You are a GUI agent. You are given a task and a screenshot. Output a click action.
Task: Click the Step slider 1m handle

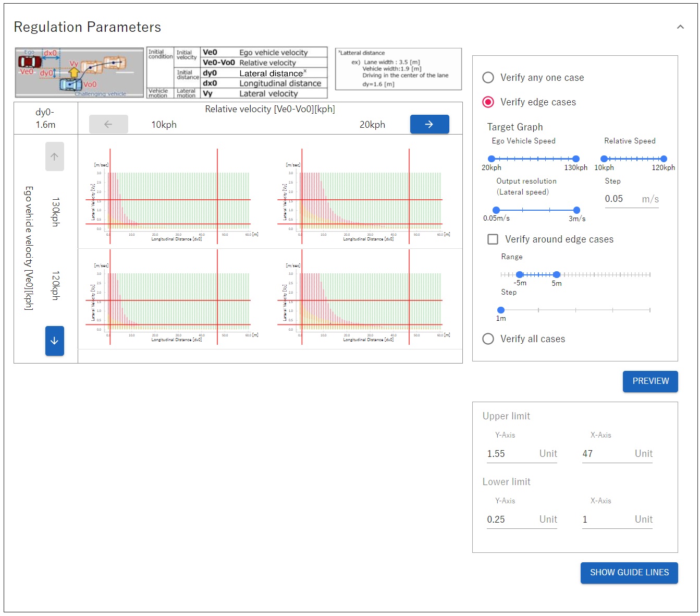(x=501, y=310)
